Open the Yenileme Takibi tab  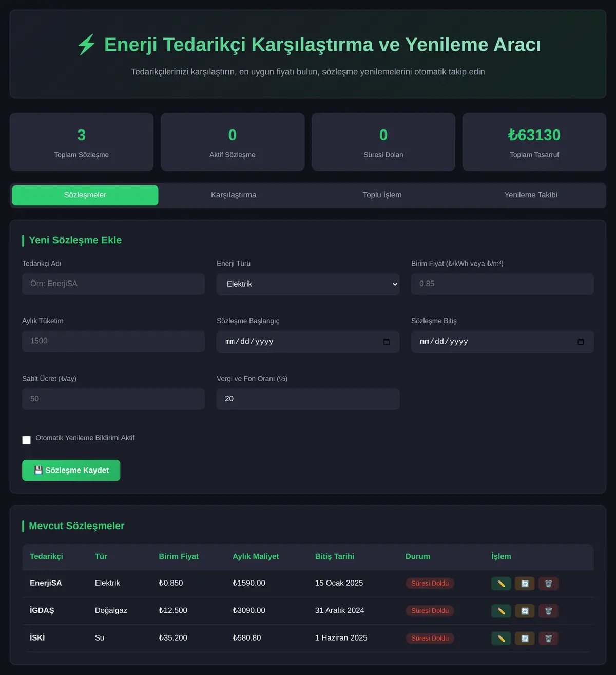(x=531, y=195)
